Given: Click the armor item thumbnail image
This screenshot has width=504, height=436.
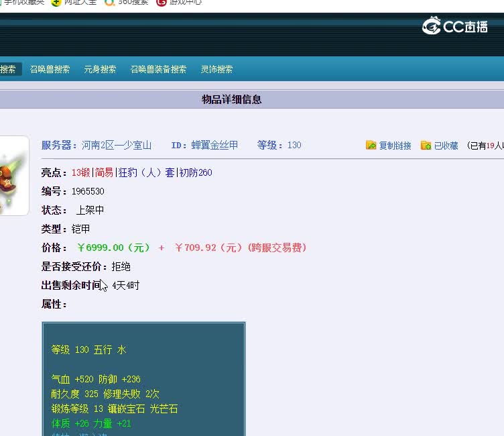Looking at the screenshot, I should pos(13,176).
